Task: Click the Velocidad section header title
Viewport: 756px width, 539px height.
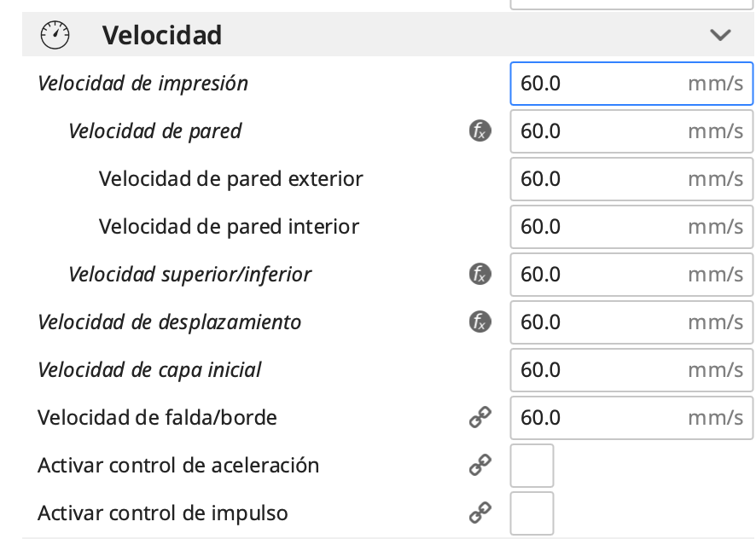Action: (x=162, y=35)
